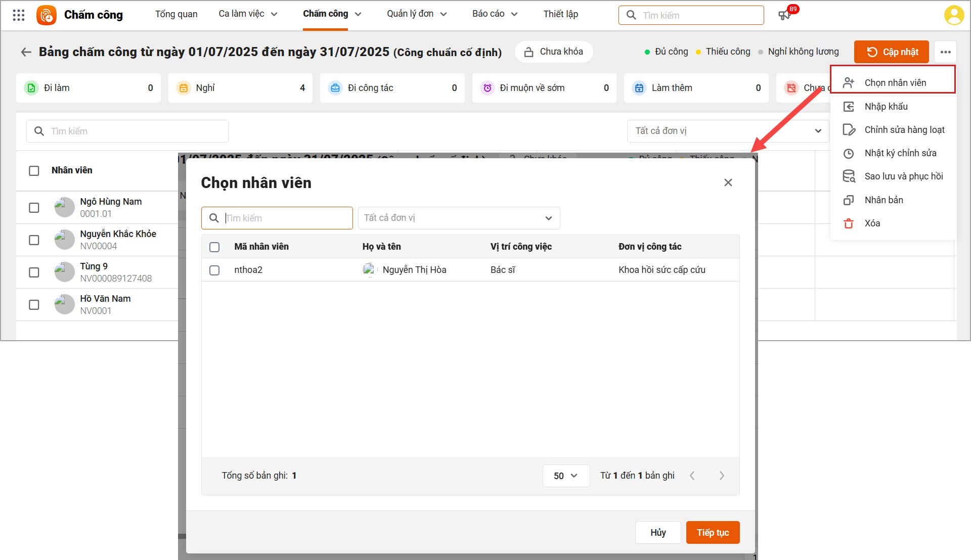This screenshot has height=560, width=971.
Task: Click the Sao lưu và phục hồi icon
Action: [x=849, y=176]
